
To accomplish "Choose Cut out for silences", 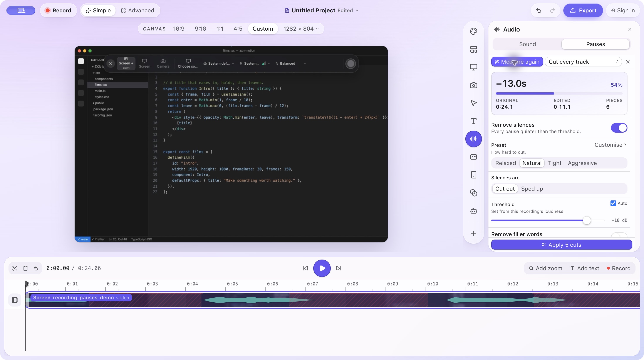I will (505, 189).
